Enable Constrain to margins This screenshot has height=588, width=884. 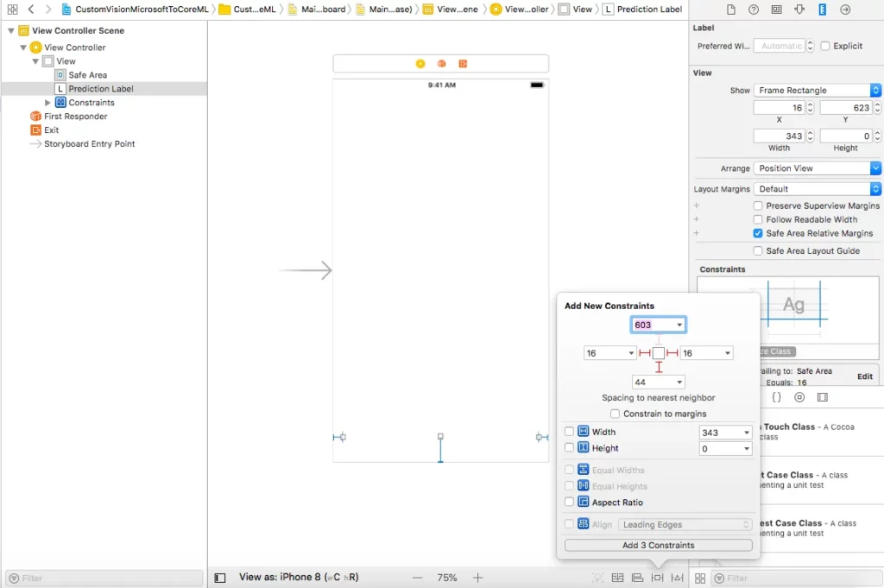pos(615,414)
